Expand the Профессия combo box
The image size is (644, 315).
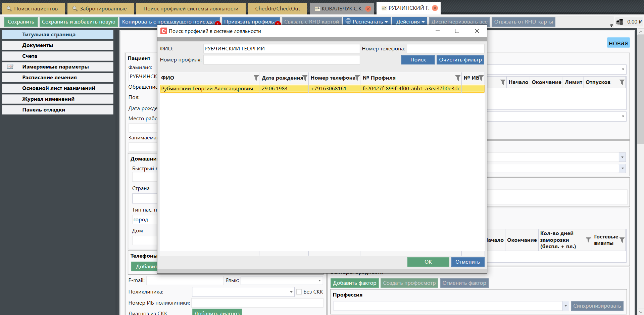(565, 306)
